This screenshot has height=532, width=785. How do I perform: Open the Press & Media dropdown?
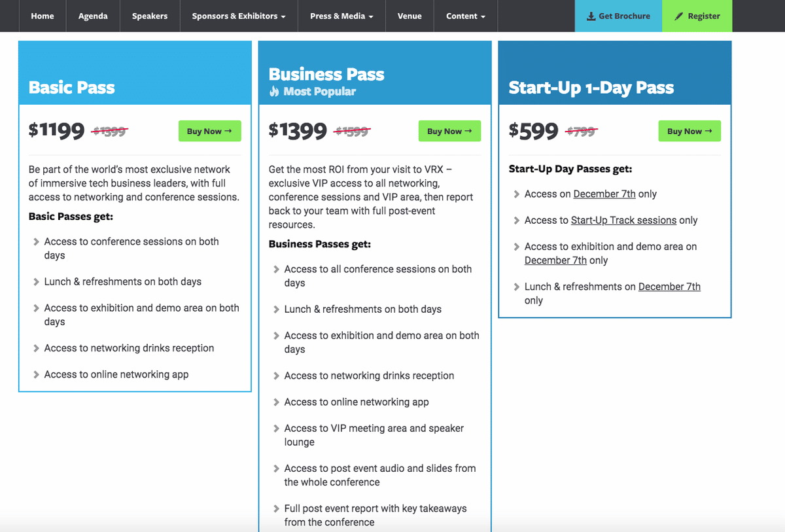(341, 16)
